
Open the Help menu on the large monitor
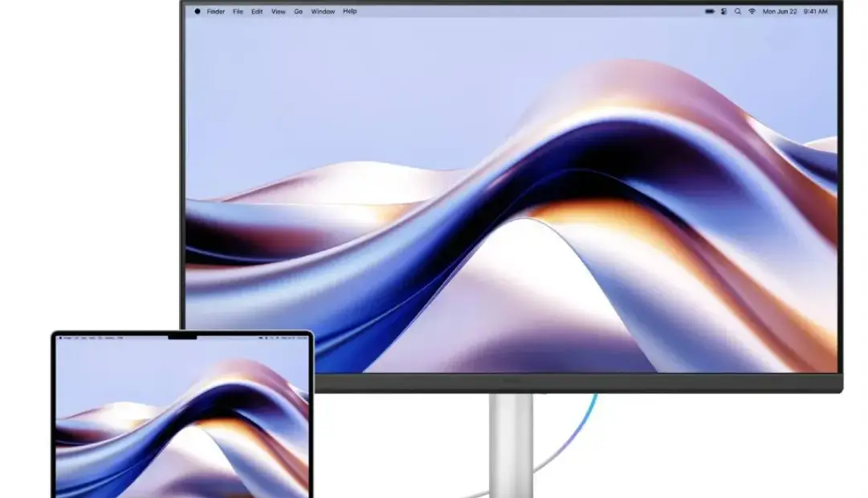(350, 12)
